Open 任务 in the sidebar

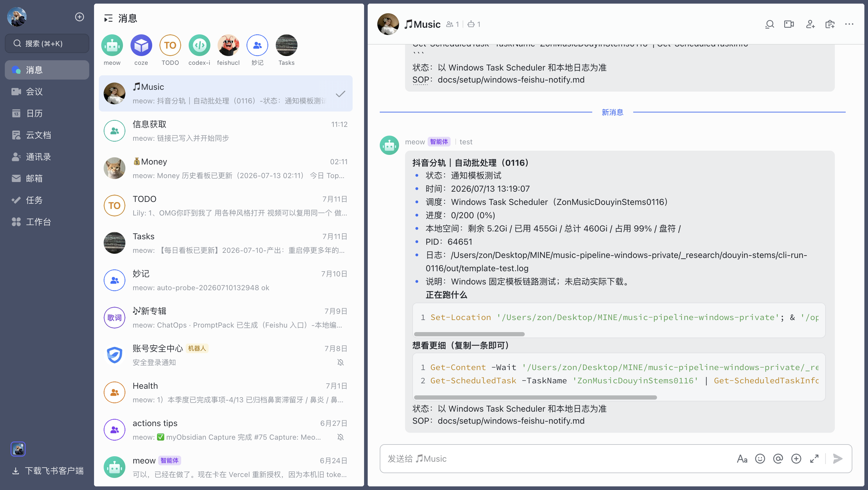[x=47, y=200]
